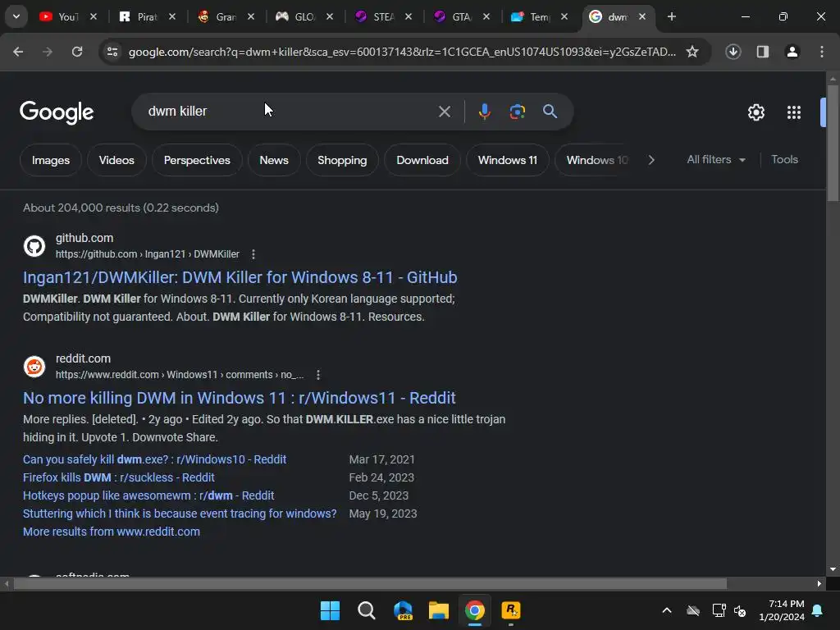
Task: Launch Microsoft Edge from the taskbar
Action: tap(403, 610)
